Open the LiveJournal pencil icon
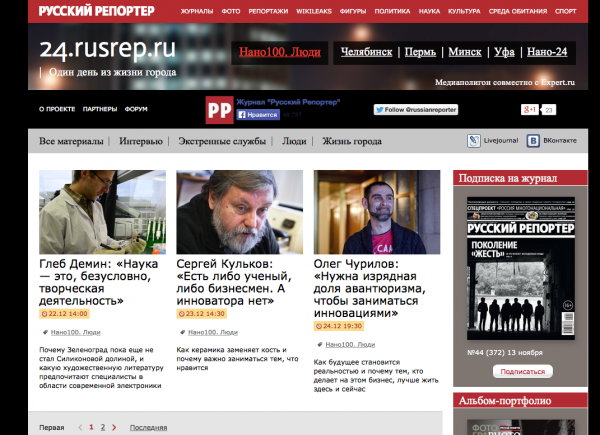Viewport: 600px width, 435px height. tap(473, 141)
